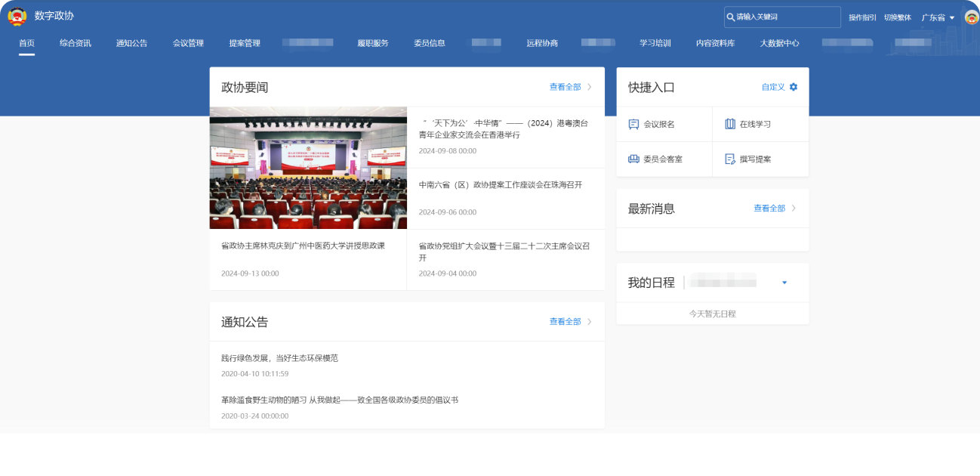The image size is (980, 476).
Task: Click 切换繁体 language link
Action: coord(897,17)
